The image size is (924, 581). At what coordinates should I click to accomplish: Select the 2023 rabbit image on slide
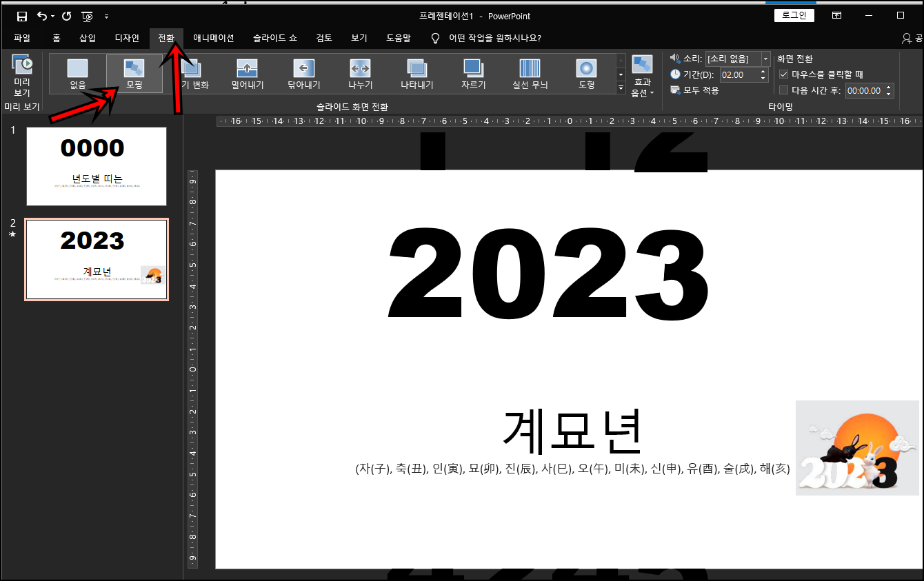(x=857, y=447)
